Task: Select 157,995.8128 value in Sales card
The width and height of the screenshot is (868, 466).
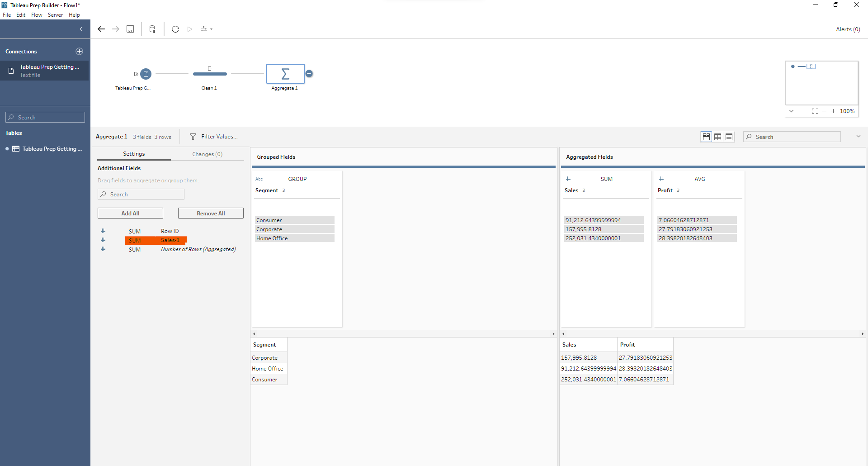Action: [604, 229]
